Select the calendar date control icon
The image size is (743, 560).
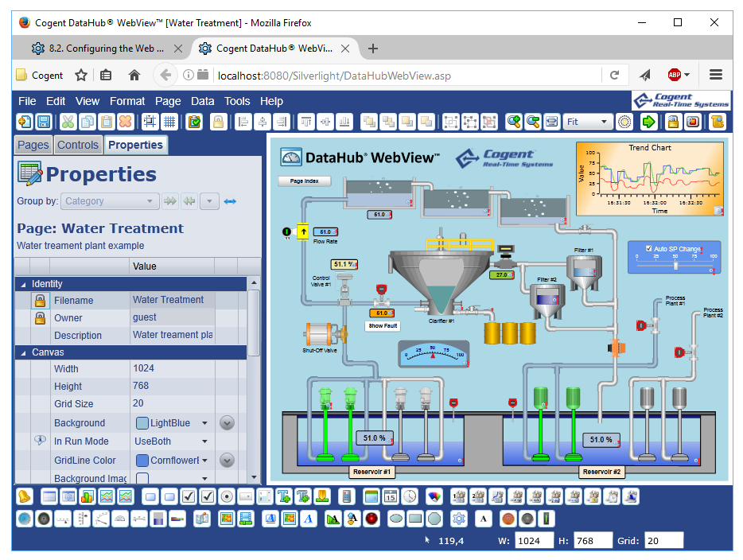[391, 496]
